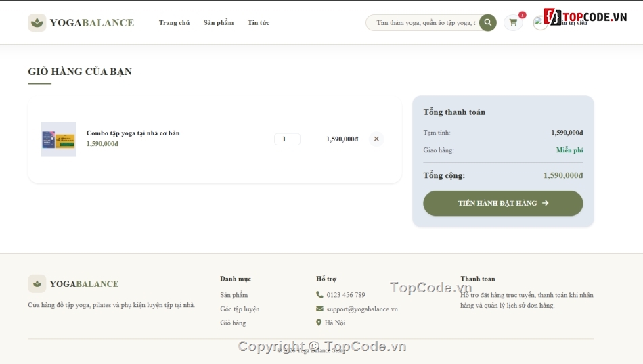This screenshot has width=643, height=364.
Task: Click the Giỏ hàng footer link
Action: (x=233, y=323)
